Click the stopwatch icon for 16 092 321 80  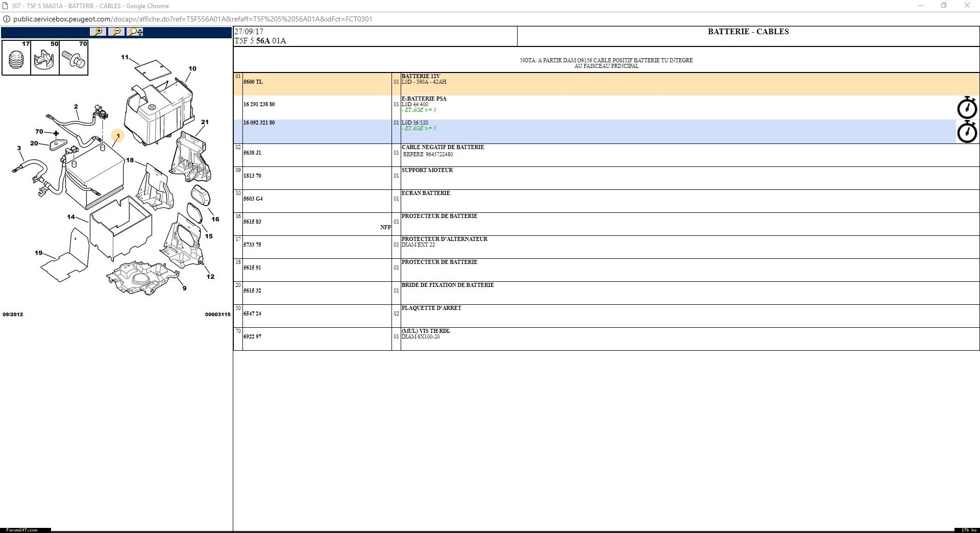[967, 131]
